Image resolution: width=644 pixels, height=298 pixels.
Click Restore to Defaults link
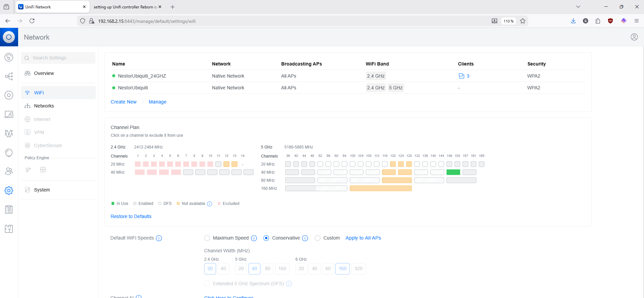131,216
